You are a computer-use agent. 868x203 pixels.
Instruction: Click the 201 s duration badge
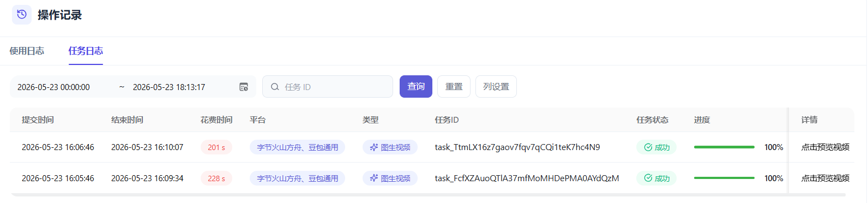click(x=216, y=147)
